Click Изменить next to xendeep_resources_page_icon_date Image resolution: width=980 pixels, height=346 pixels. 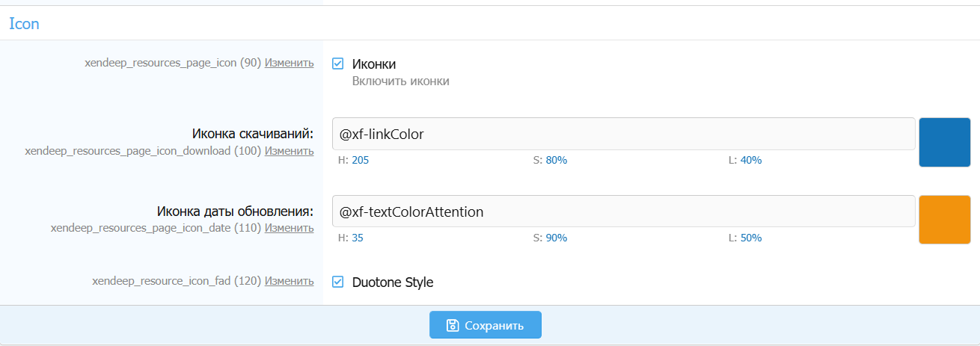(x=289, y=228)
